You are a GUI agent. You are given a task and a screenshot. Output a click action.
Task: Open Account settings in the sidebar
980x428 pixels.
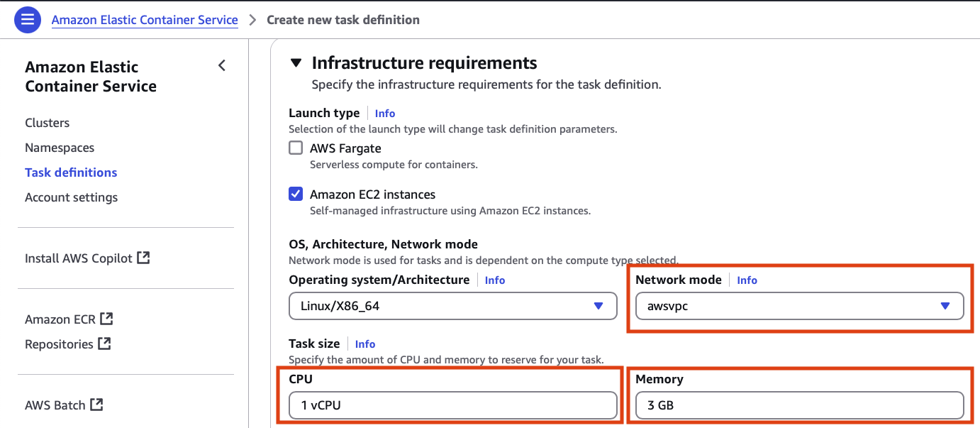tap(72, 197)
